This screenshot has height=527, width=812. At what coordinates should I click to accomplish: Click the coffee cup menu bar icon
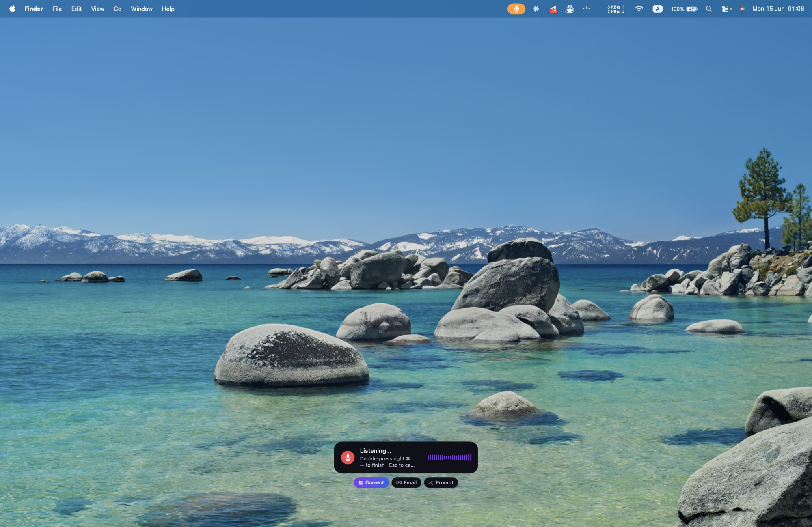pyautogui.click(x=570, y=9)
